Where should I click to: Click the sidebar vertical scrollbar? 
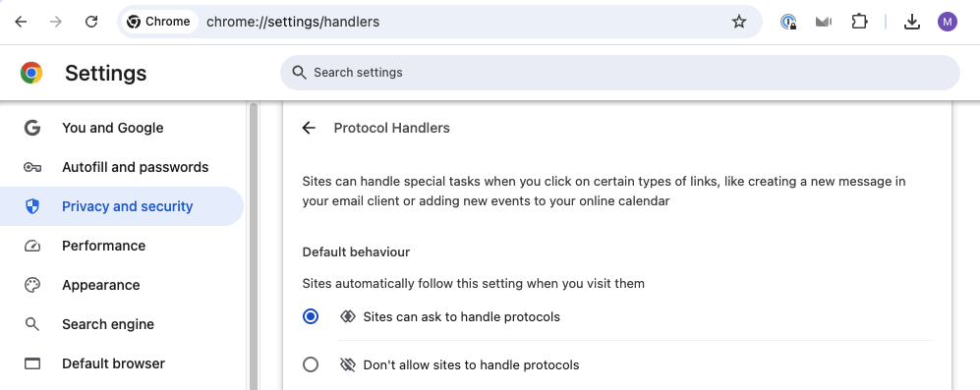coord(254,247)
